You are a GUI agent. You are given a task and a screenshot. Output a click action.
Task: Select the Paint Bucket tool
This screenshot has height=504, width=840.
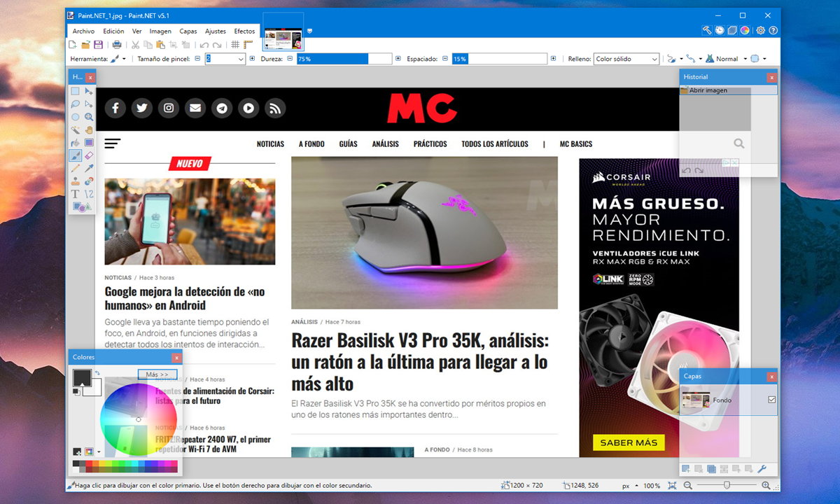[x=76, y=143]
